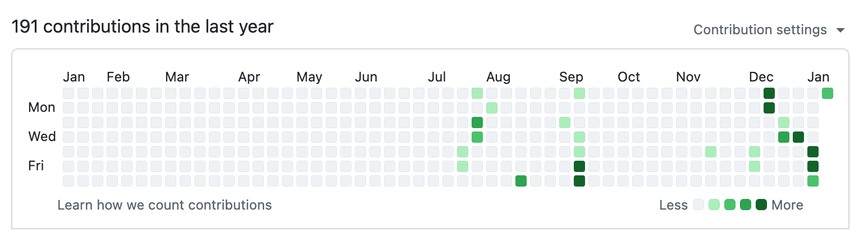Open Learn how we count contributions link
This screenshot has width=868, height=245.
click(x=165, y=205)
